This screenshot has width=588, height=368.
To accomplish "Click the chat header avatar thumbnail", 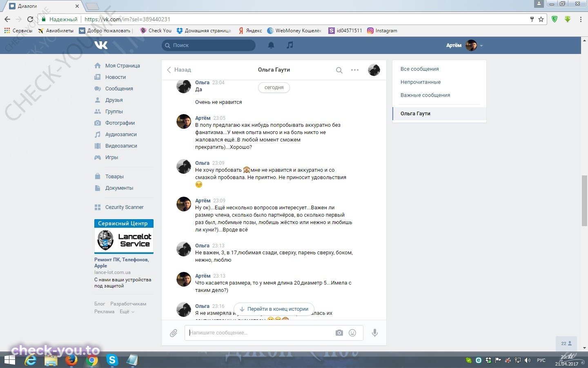I will coord(374,70).
